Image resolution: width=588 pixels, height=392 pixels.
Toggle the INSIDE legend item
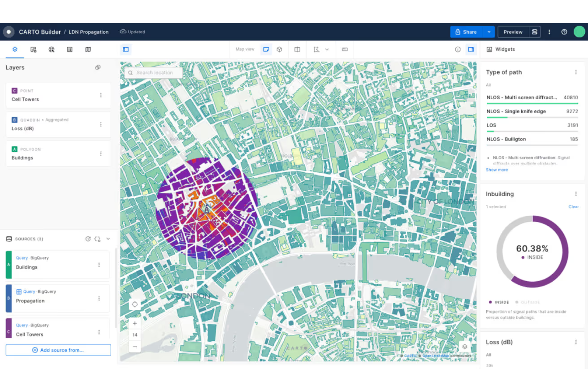coord(499,302)
